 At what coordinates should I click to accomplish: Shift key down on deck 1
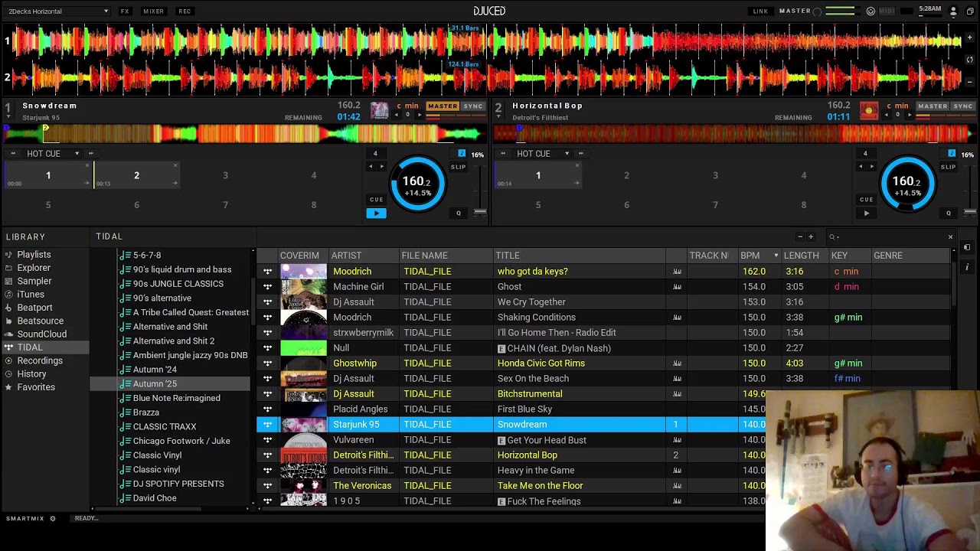[397, 115]
